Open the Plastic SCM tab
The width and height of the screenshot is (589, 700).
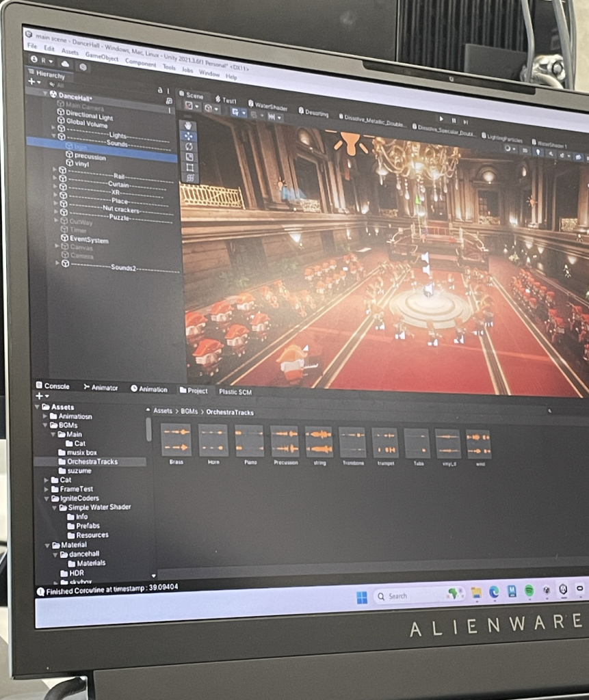pos(235,392)
